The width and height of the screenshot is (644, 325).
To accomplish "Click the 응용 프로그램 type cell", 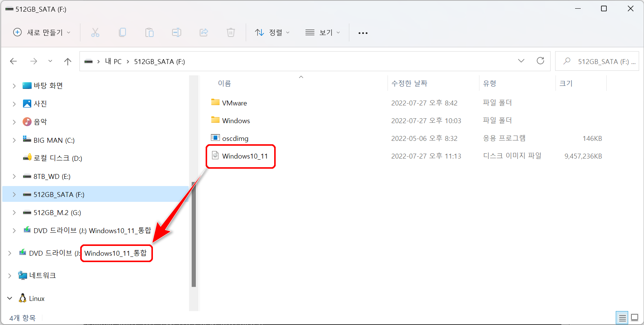I will point(504,138).
